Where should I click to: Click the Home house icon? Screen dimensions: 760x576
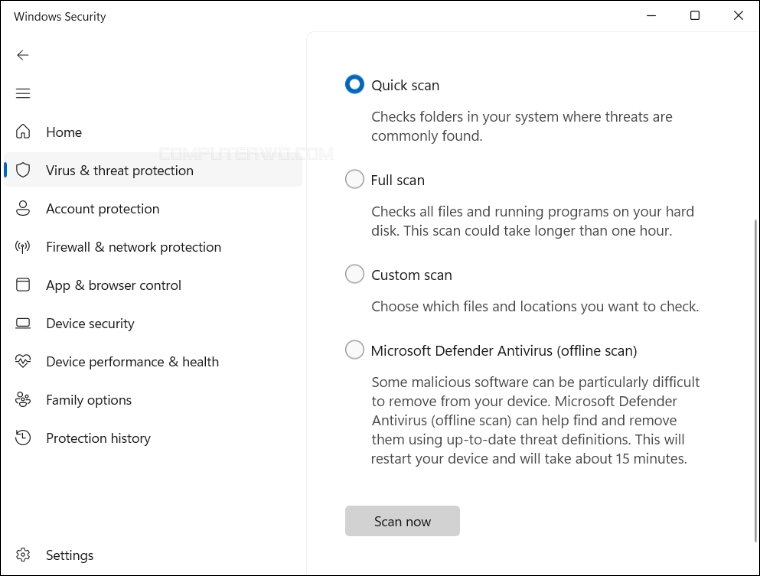click(x=23, y=131)
